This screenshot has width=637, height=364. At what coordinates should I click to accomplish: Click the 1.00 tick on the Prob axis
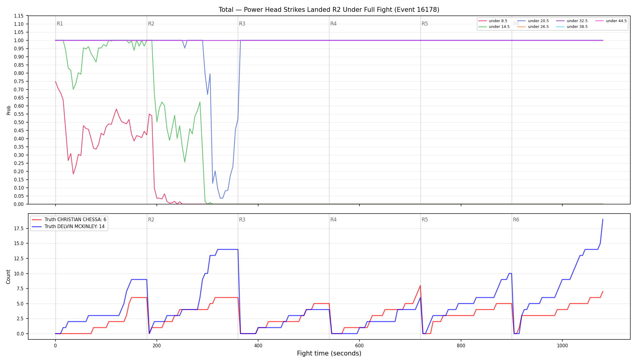pyautogui.click(x=19, y=40)
